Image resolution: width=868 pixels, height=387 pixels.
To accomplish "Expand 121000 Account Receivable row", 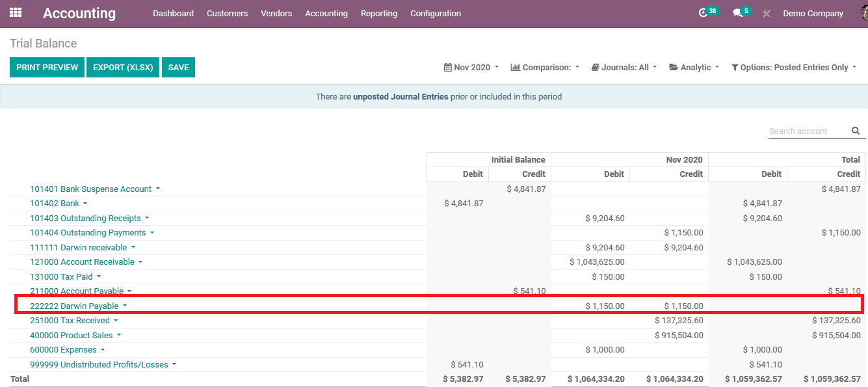I will tap(86, 262).
